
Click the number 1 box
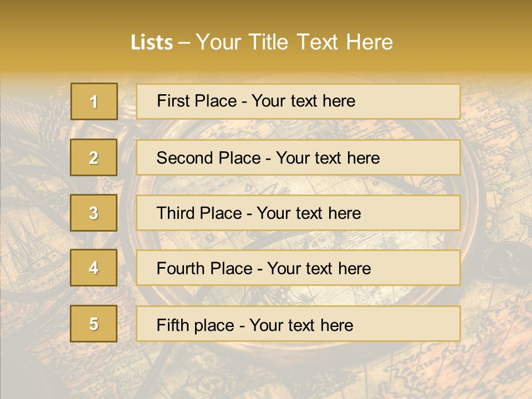coord(94,101)
